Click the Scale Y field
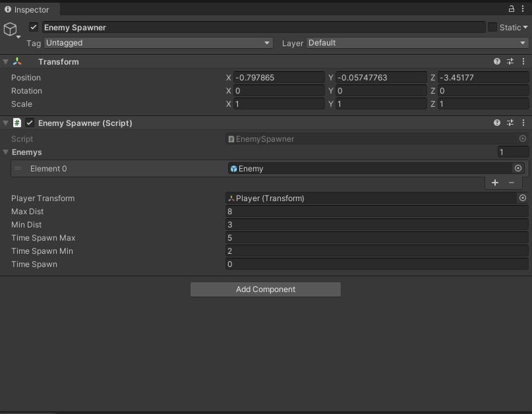532x414 pixels. click(380, 104)
